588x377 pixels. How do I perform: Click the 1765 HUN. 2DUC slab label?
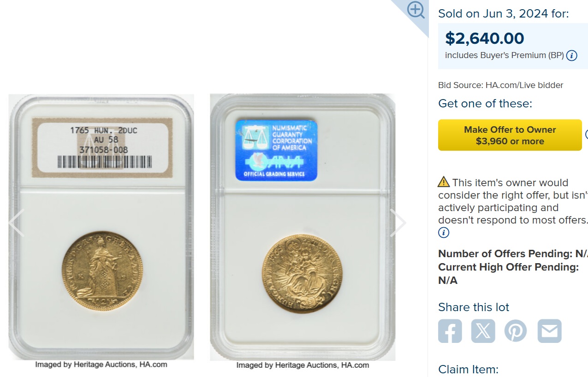pyautogui.click(x=102, y=147)
